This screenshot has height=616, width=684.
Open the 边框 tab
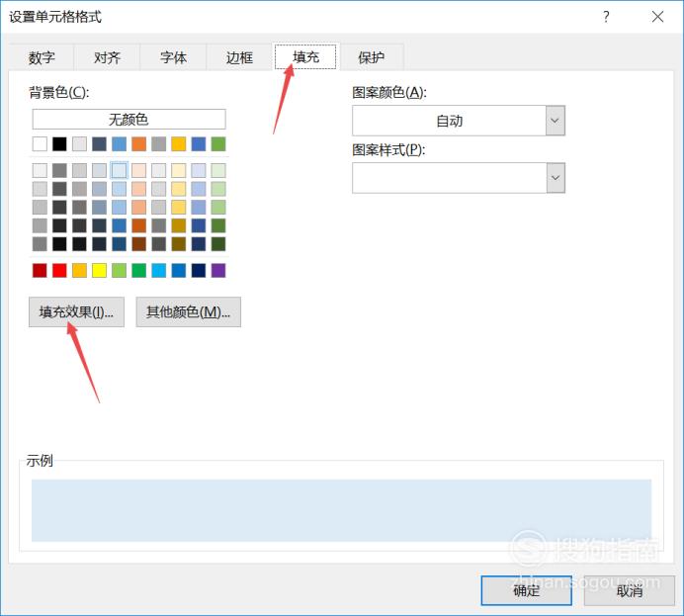(x=239, y=57)
